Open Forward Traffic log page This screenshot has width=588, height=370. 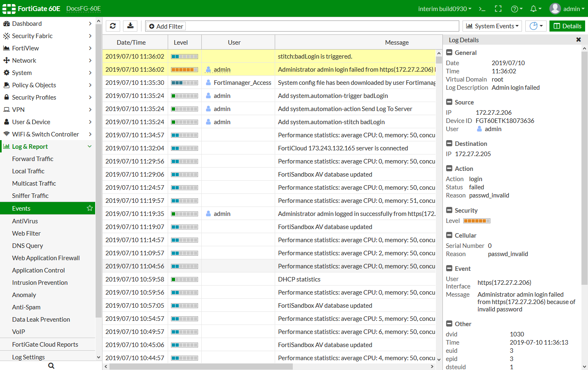33,159
